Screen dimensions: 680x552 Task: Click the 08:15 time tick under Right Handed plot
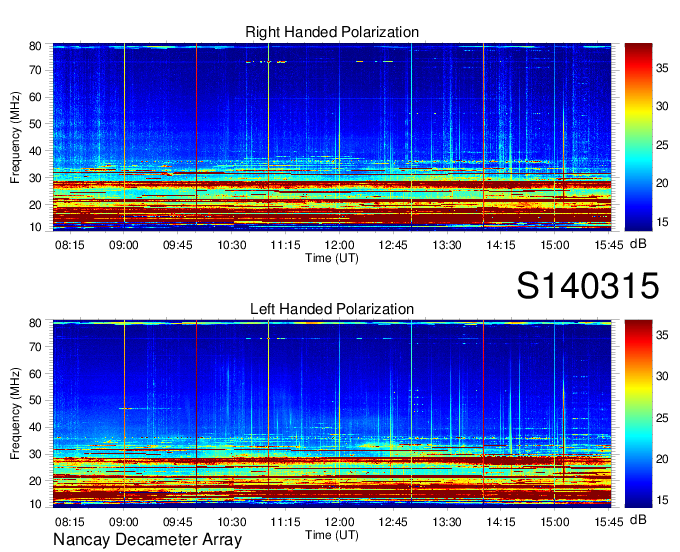[x=69, y=245]
